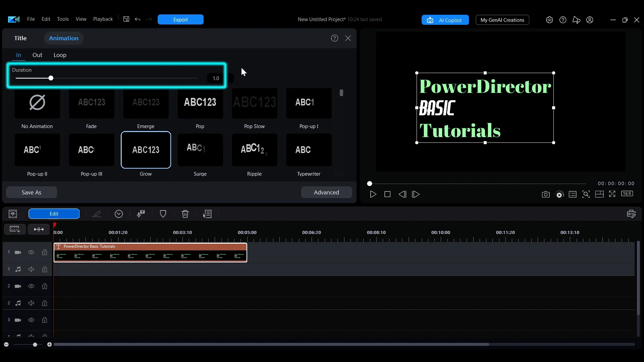Delete the selected clip with trash icon

185,214
